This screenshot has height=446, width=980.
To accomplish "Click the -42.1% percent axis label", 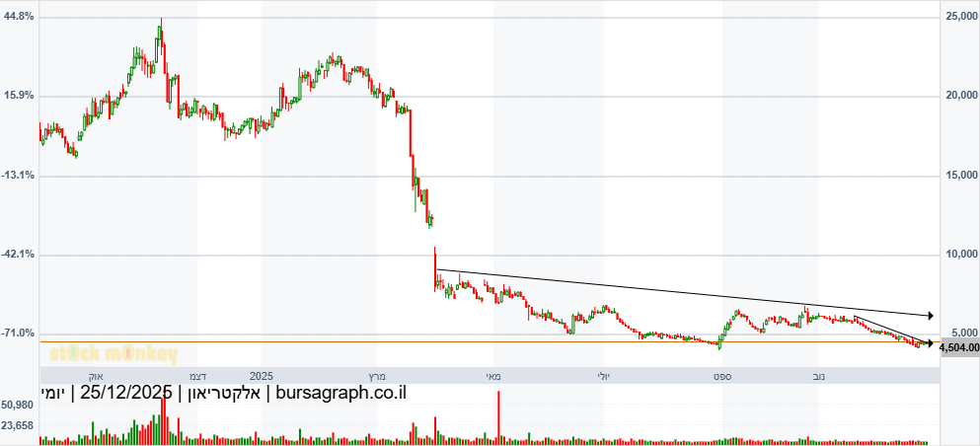I will point(20,254).
